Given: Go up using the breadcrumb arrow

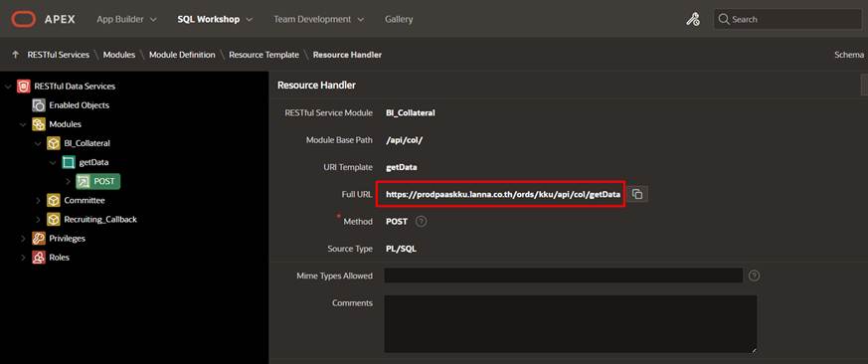Looking at the screenshot, I should [x=16, y=55].
